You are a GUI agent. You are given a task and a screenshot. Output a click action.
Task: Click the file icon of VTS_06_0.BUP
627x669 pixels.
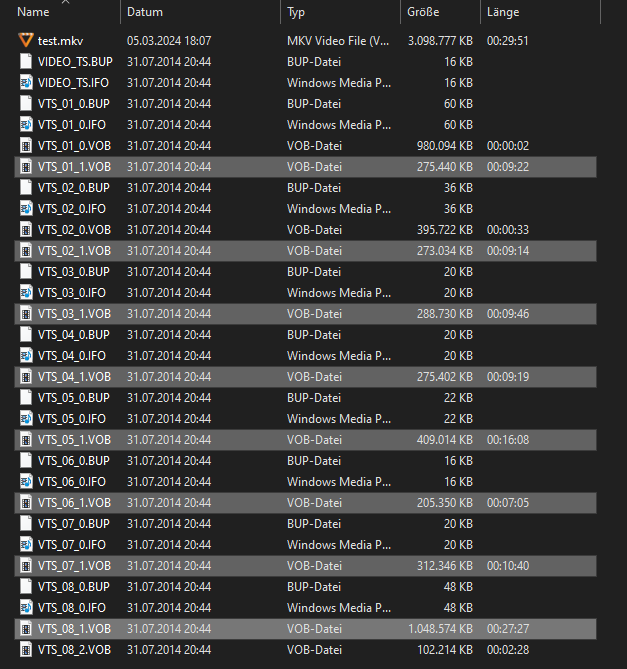(26, 460)
